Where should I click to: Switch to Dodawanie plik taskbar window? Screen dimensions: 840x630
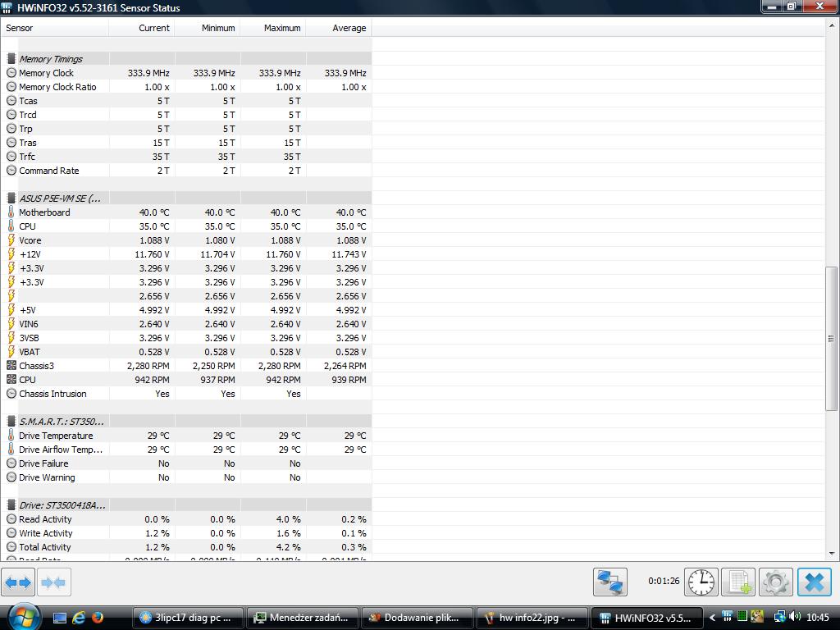[418, 618]
